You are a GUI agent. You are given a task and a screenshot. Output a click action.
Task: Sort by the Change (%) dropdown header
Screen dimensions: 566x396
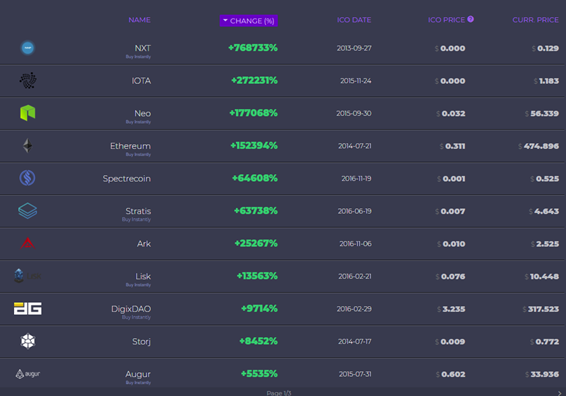tap(249, 21)
